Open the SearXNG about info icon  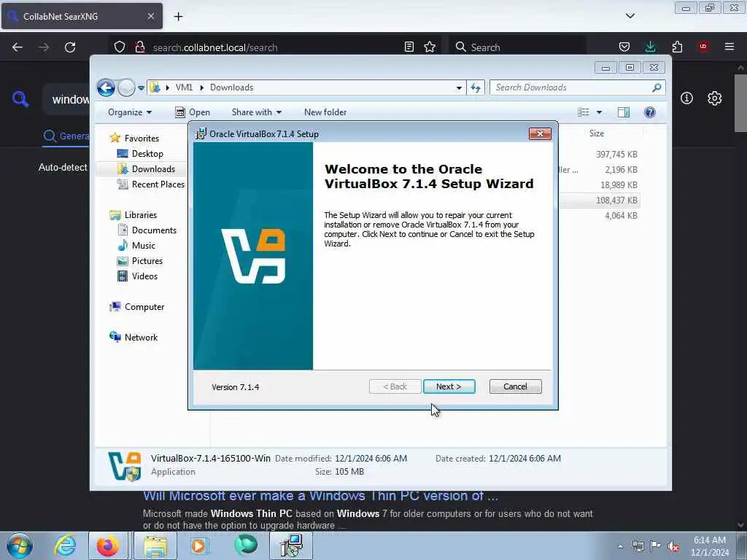[x=686, y=98]
